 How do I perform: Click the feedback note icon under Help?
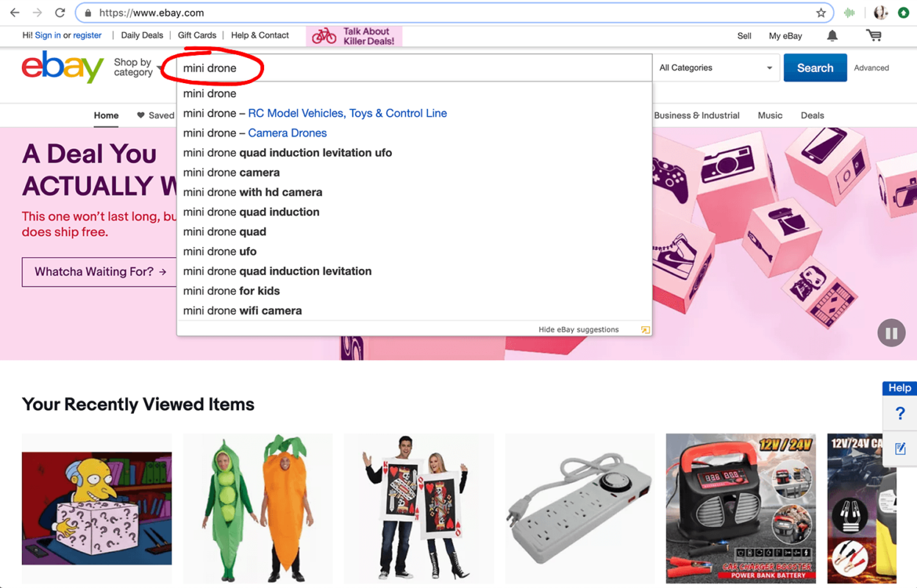pyautogui.click(x=900, y=448)
